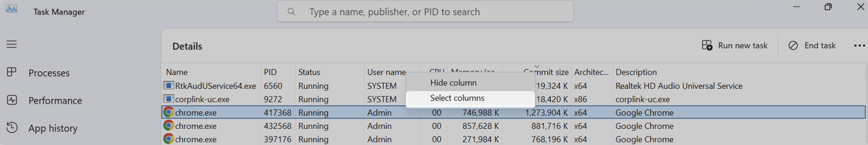The image size is (868, 145).
Task: Choose Select columns from context menu
Action: tap(457, 98)
